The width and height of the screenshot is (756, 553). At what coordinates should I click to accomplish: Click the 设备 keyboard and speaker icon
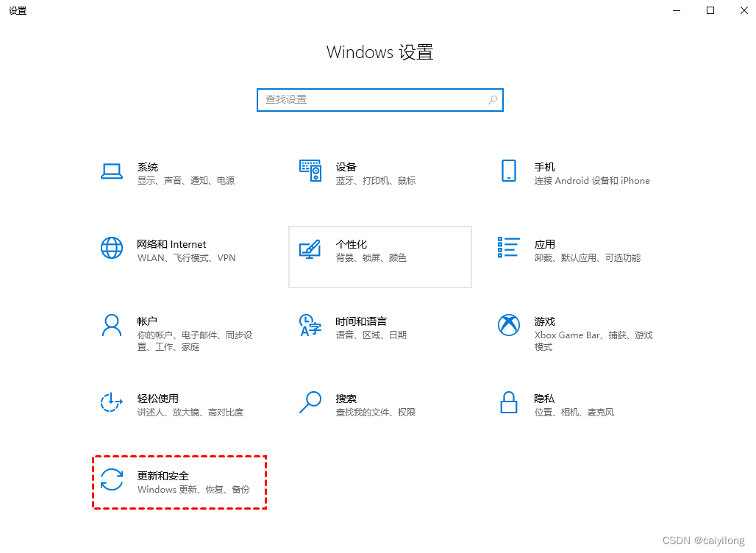point(310,171)
